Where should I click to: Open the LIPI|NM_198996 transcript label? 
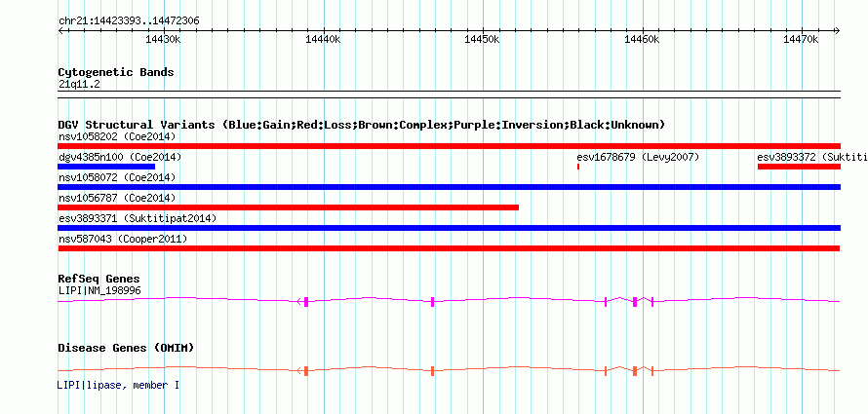99,290
